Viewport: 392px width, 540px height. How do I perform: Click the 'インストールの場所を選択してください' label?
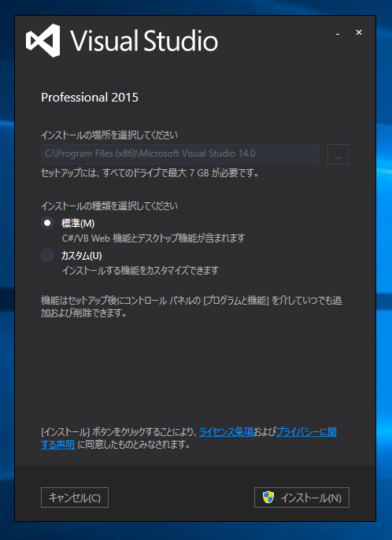pos(109,135)
